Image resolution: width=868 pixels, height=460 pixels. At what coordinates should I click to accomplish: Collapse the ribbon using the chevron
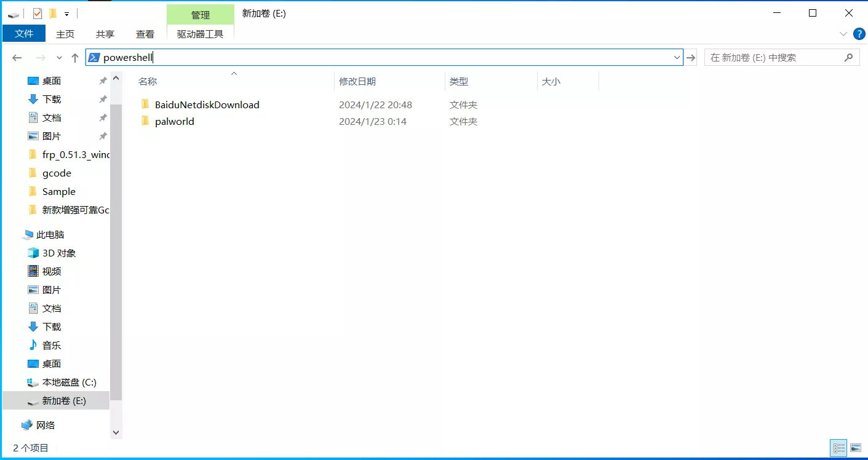pyautogui.click(x=843, y=34)
